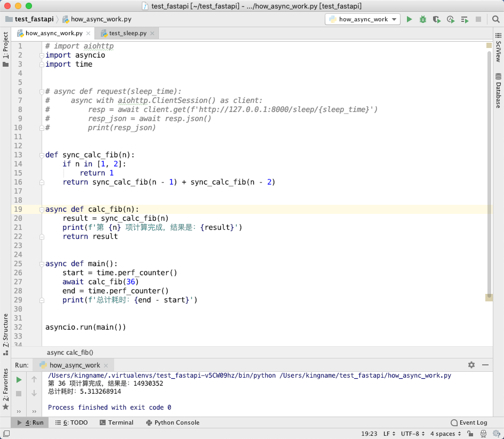The image size is (504, 439).
Task: Click the profiler run icon
Action: point(451,19)
